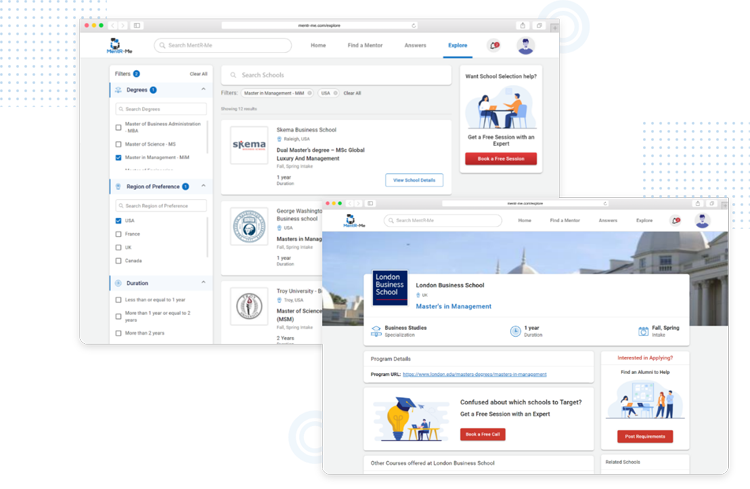750x489 pixels.
Task: Open Find a Mentor in back window
Action: pyautogui.click(x=365, y=45)
